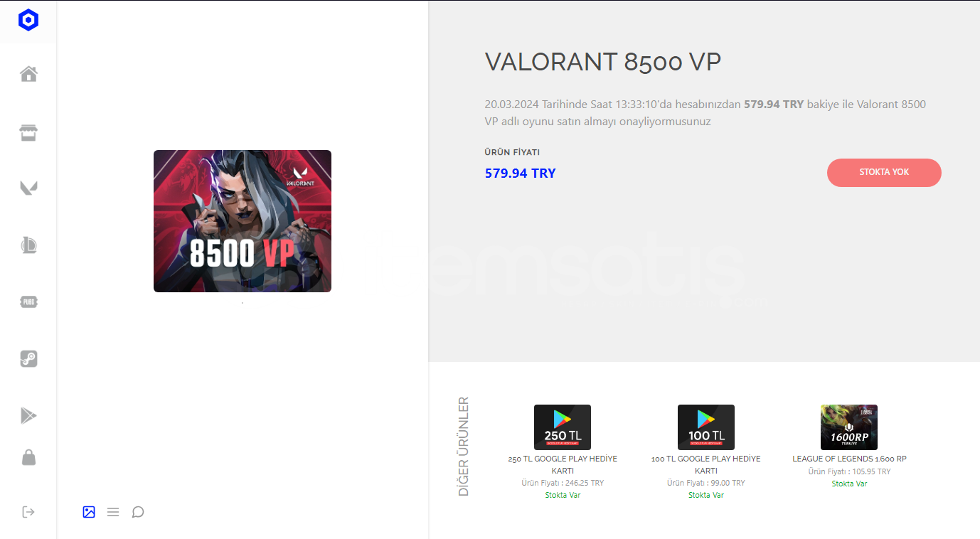Open the 100 TL Google Play card thumbnail
980x539 pixels.
(706, 427)
